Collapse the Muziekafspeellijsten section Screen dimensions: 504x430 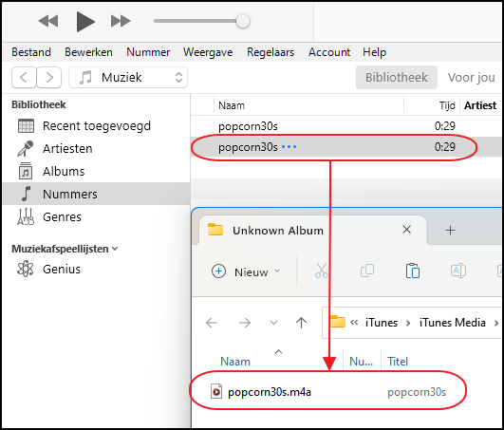tap(115, 249)
